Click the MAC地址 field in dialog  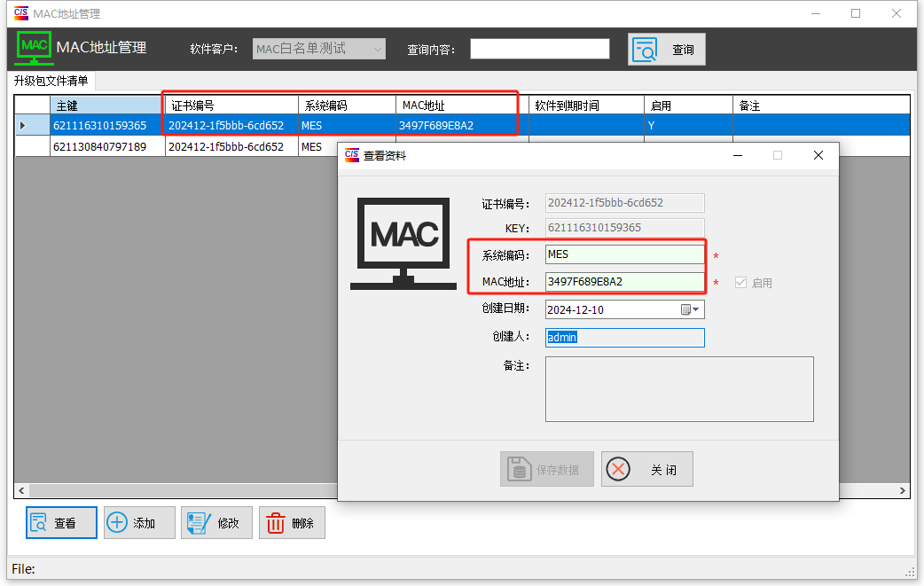coord(624,282)
